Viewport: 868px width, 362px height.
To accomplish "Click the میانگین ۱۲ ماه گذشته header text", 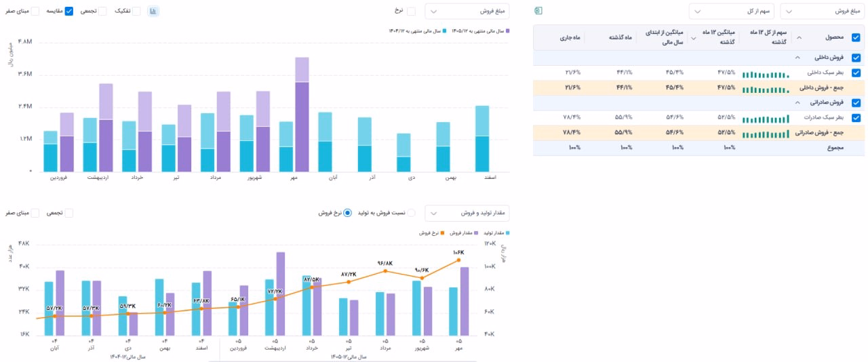I will tap(718, 38).
